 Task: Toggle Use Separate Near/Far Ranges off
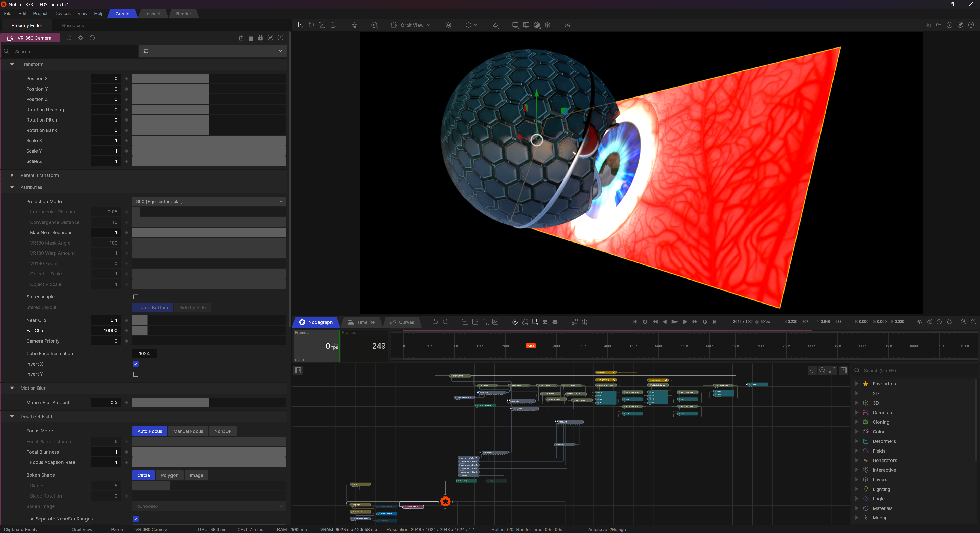(136, 519)
